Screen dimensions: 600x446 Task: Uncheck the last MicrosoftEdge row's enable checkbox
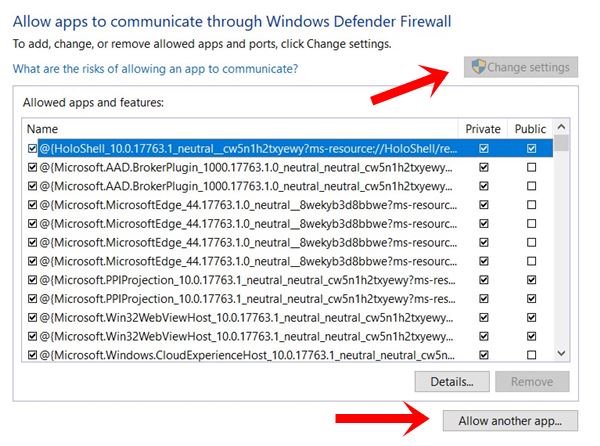click(33, 261)
